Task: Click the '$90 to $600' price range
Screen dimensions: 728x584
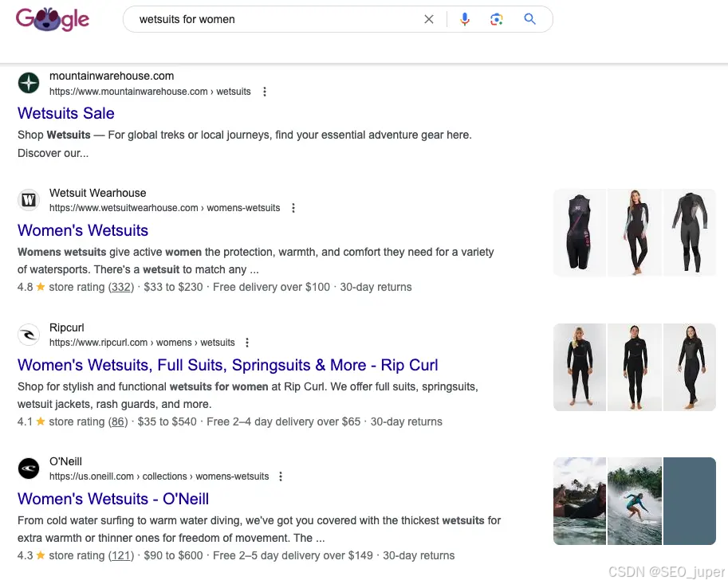Action: tap(173, 555)
